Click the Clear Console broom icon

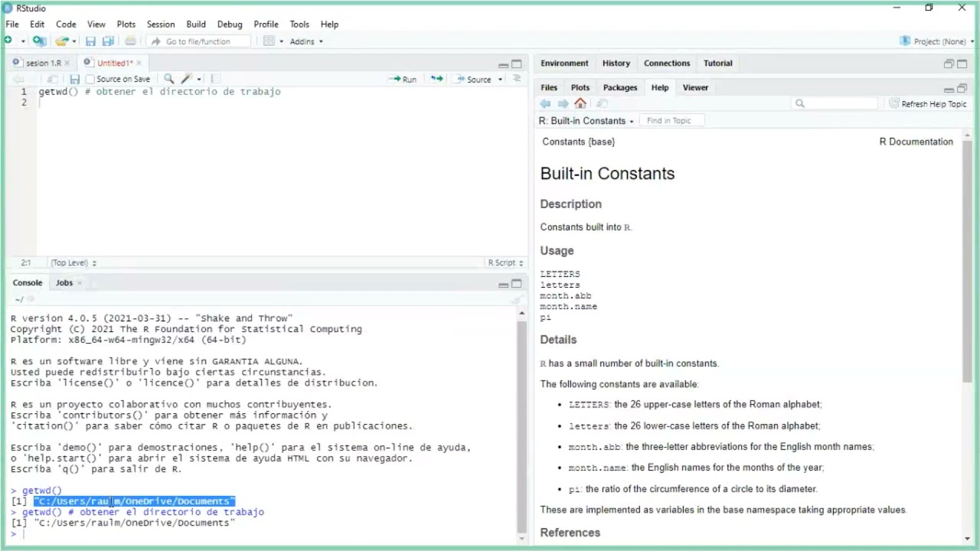[x=517, y=299]
